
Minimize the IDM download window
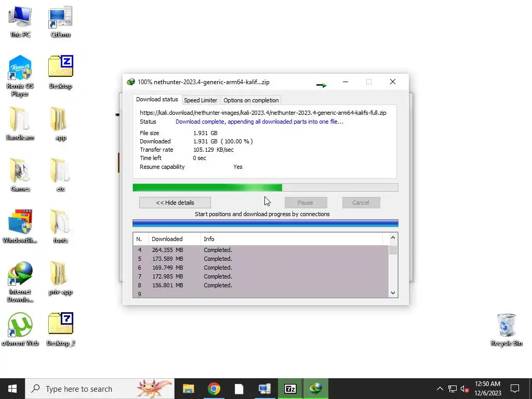(x=345, y=82)
